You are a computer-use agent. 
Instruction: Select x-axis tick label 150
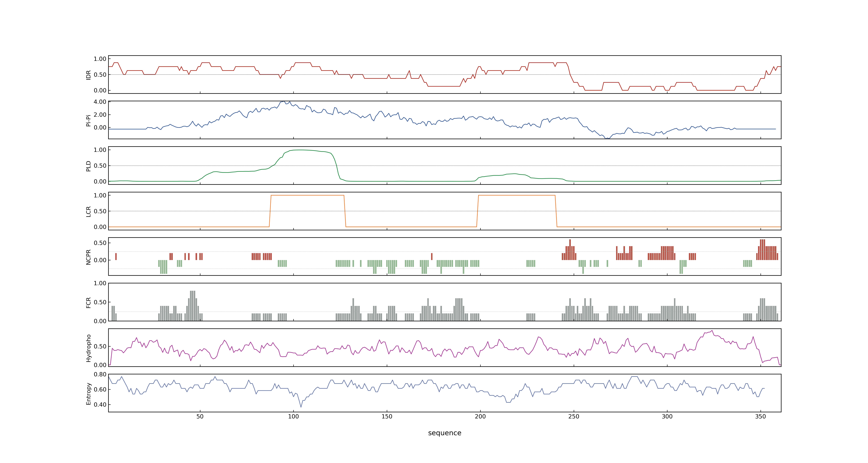point(387,416)
